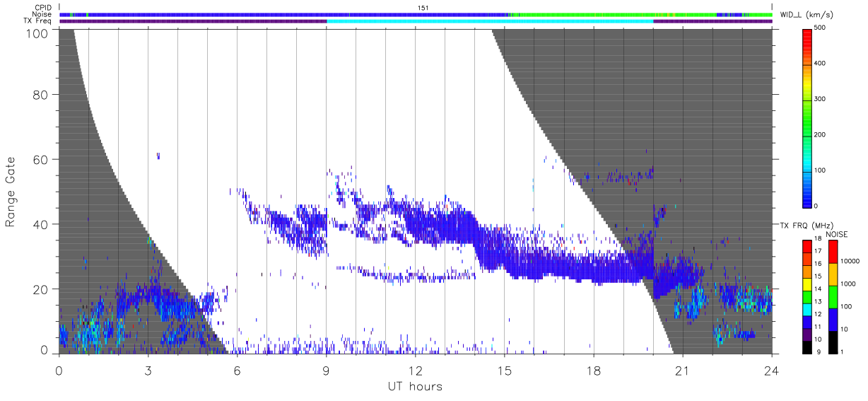The width and height of the screenshot is (868, 401).
Task: Click the 1000 tick on the NOISE legend
Action: pyautogui.click(x=847, y=284)
